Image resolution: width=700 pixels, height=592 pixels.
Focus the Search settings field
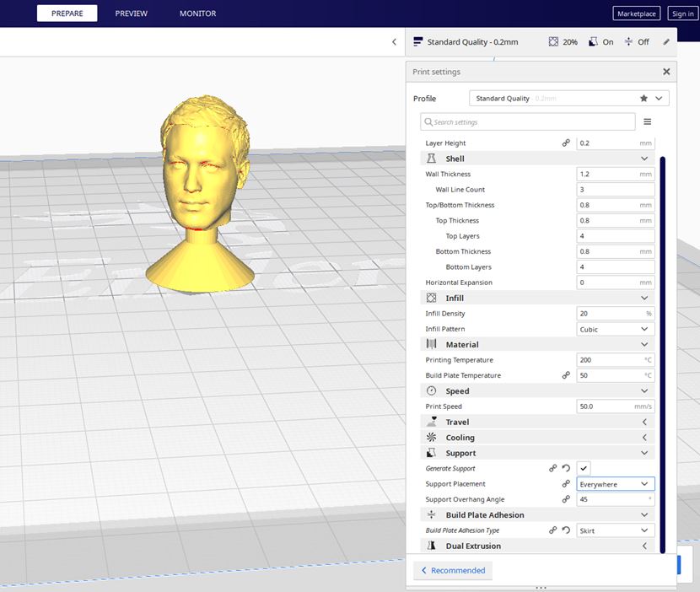click(528, 122)
